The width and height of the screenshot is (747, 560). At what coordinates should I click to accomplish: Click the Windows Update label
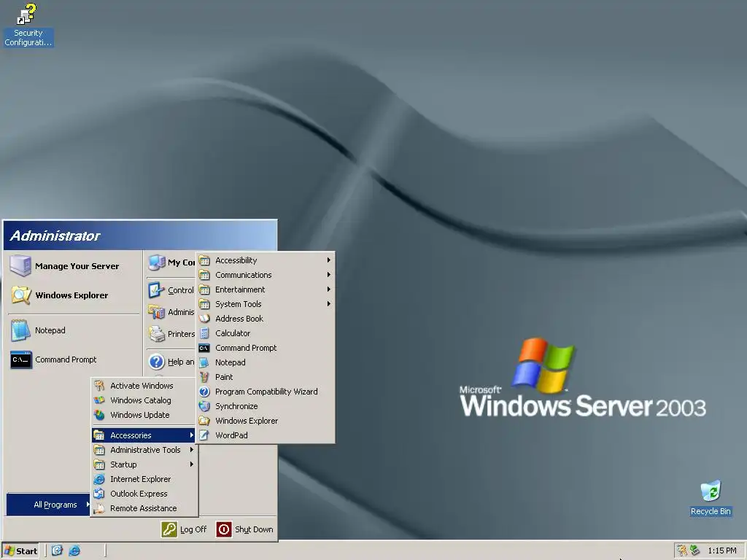139,415
